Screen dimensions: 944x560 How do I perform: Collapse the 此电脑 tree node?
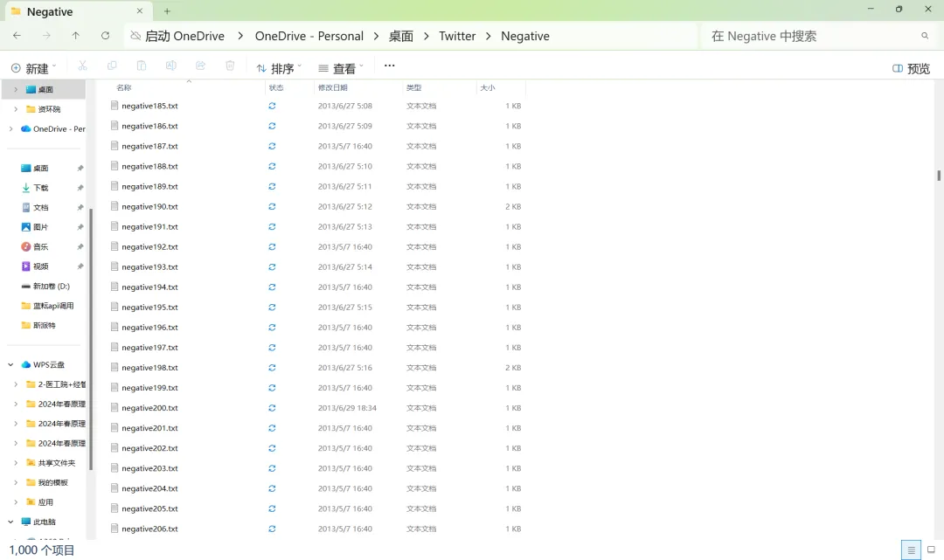click(x=10, y=522)
